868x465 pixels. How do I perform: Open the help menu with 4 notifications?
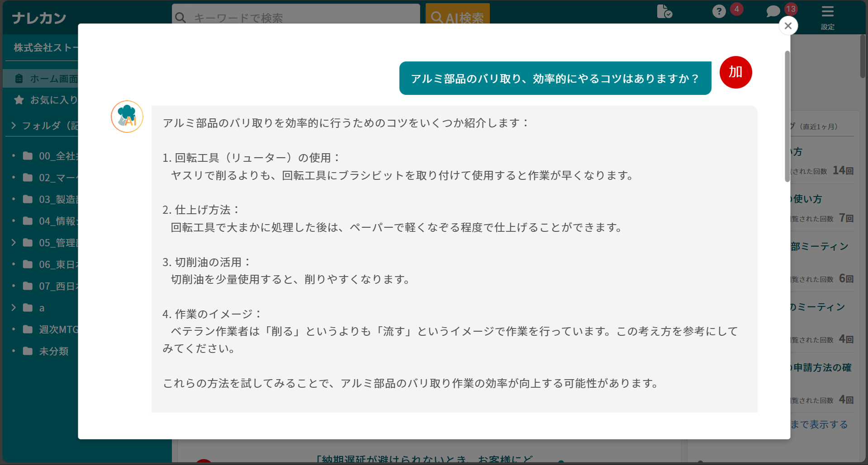pyautogui.click(x=719, y=11)
